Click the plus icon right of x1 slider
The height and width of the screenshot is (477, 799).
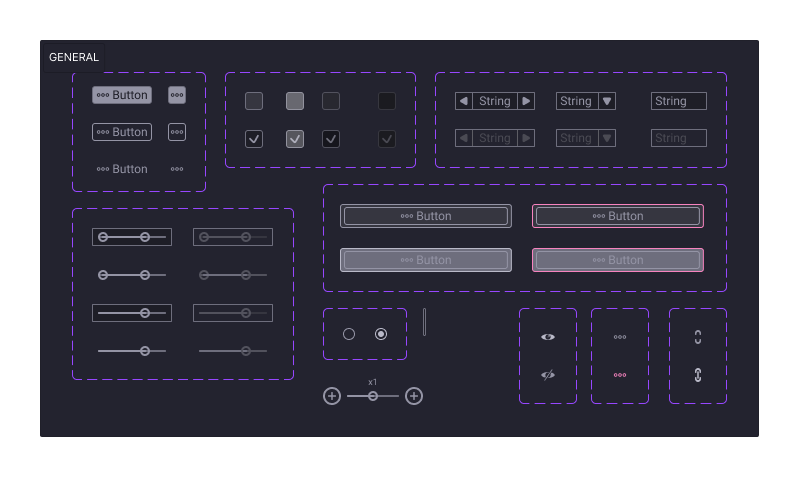point(414,396)
